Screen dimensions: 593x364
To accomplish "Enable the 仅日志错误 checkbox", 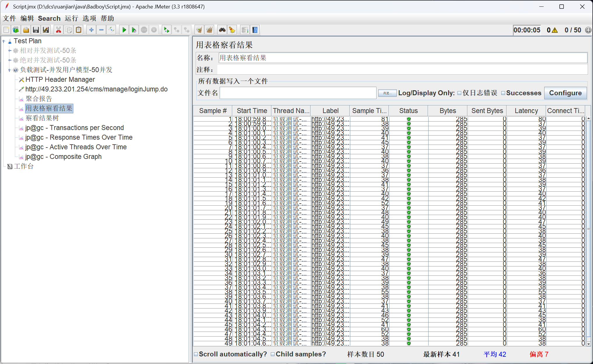I will pyautogui.click(x=459, y=93).
